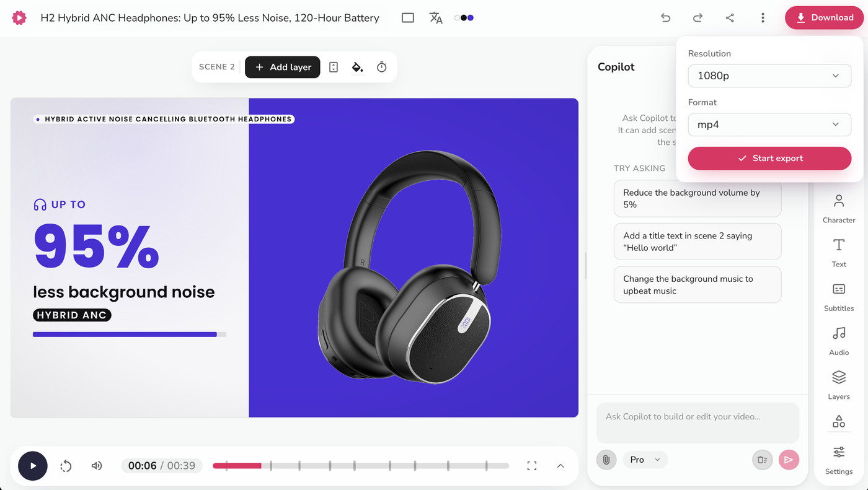Open the share icon
Viewport: 868px width, 490px height.
click(x=730, y=18)
